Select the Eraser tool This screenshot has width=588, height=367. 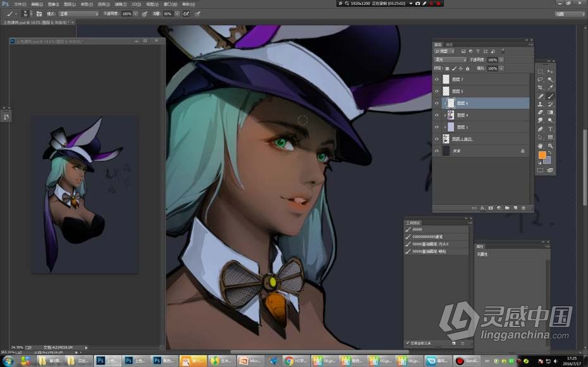(540, 112)
